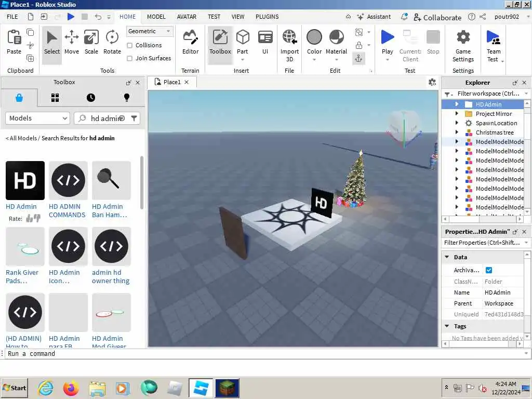Open the Recent tab in Toolbox
The height and width of the screenshot is (399, 532).
(91, 98)
